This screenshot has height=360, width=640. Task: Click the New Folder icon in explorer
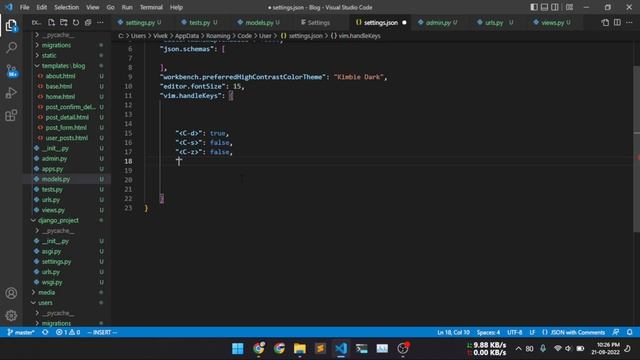(64, 22)
